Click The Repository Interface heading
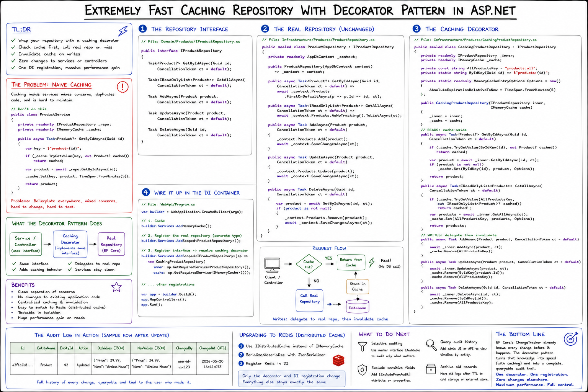The width and height of the screenshot is (588, 392). (189, 29)
